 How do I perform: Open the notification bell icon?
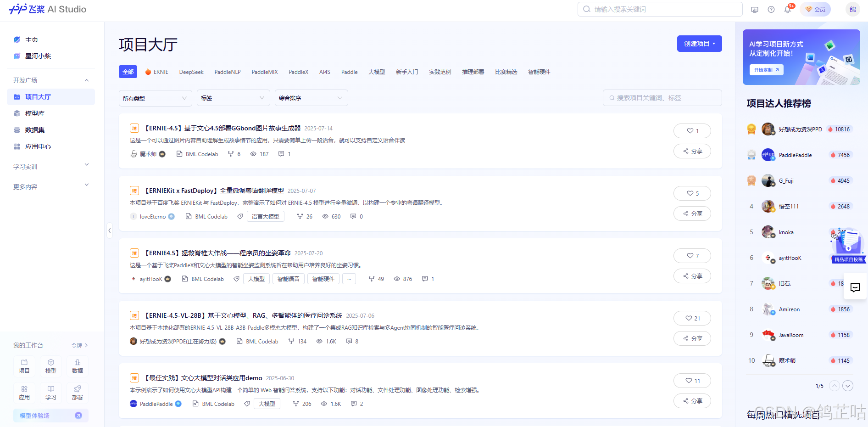(x=788, y=10)
